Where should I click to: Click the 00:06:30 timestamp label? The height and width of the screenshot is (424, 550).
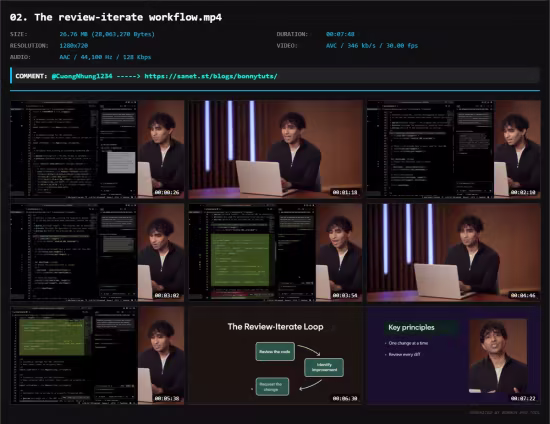[x=345, y=398]
